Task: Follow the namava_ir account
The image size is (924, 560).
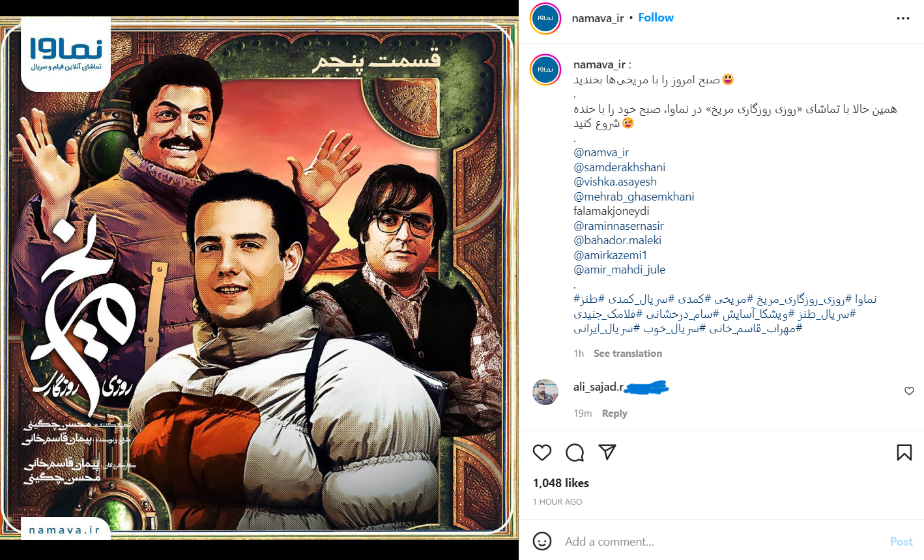Action: [x=656, y=18]
